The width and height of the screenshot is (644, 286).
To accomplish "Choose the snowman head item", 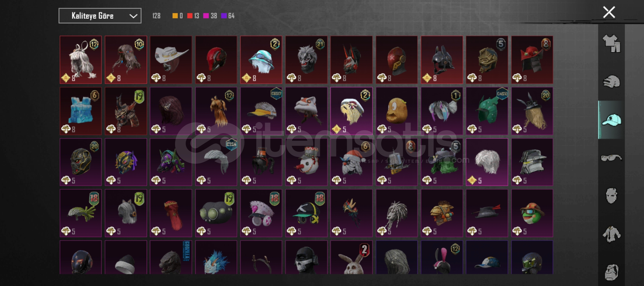I will click(x=306, y=162).
